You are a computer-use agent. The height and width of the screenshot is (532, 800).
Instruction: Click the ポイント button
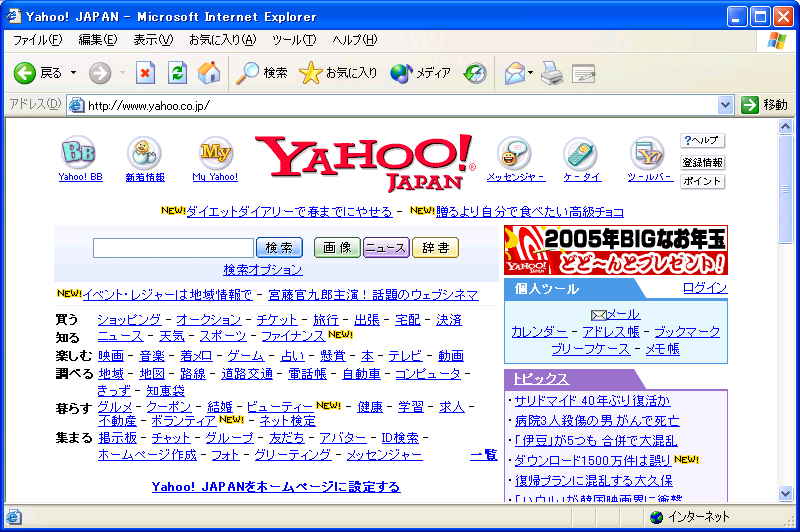click(702, 181)
